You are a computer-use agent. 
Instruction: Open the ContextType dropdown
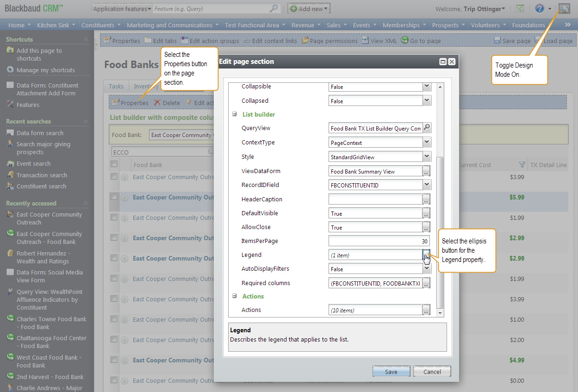(427, 143)
